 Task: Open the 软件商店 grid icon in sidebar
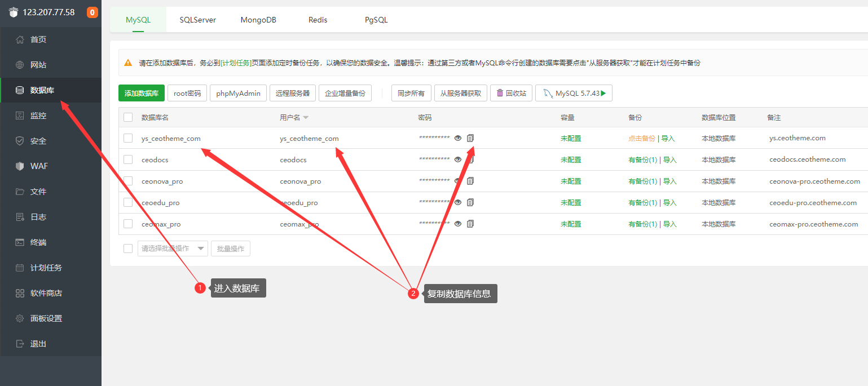tap(20, 293)
